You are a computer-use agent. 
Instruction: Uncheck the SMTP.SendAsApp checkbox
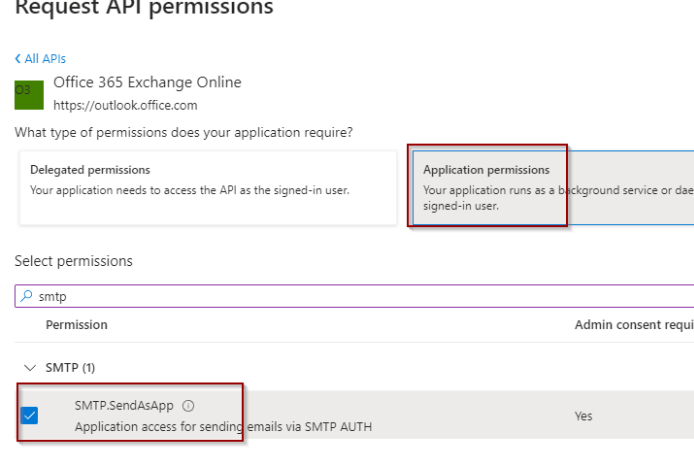click(x=29, y=415)
